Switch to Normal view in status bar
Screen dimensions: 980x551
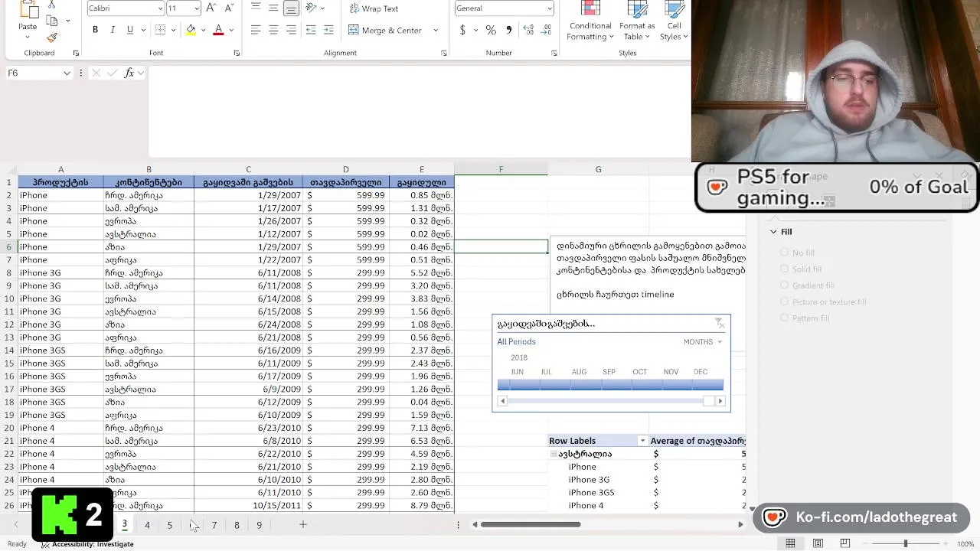tap(790, 543)
